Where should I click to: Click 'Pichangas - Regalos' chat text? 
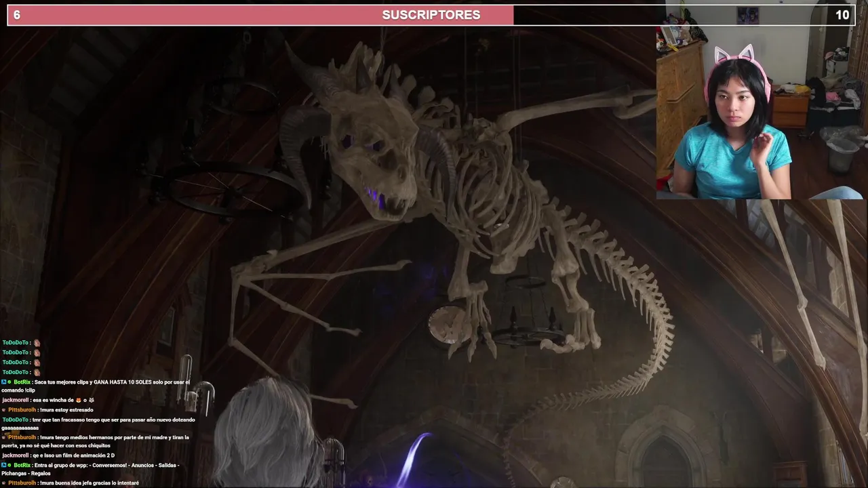[26, 473]
